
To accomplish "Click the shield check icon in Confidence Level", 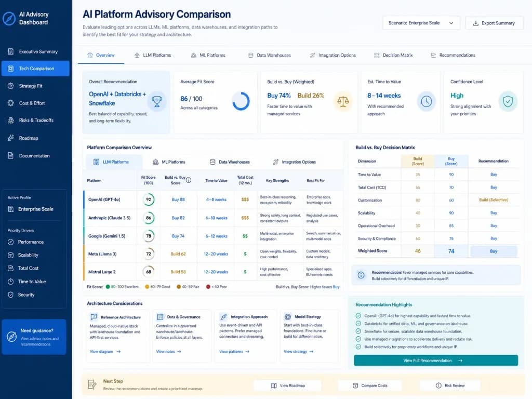I will click(x=508, y=101).
